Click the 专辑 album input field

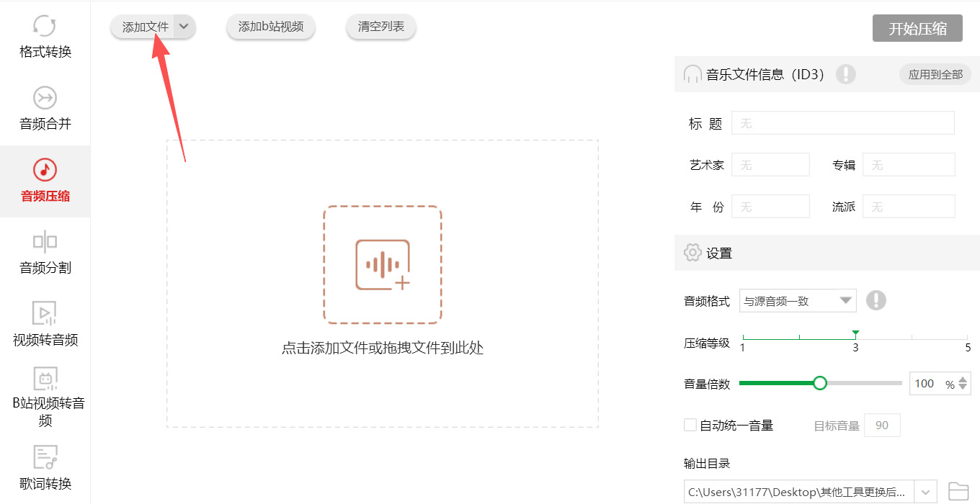pyautogui.click(x=909, y=165)
